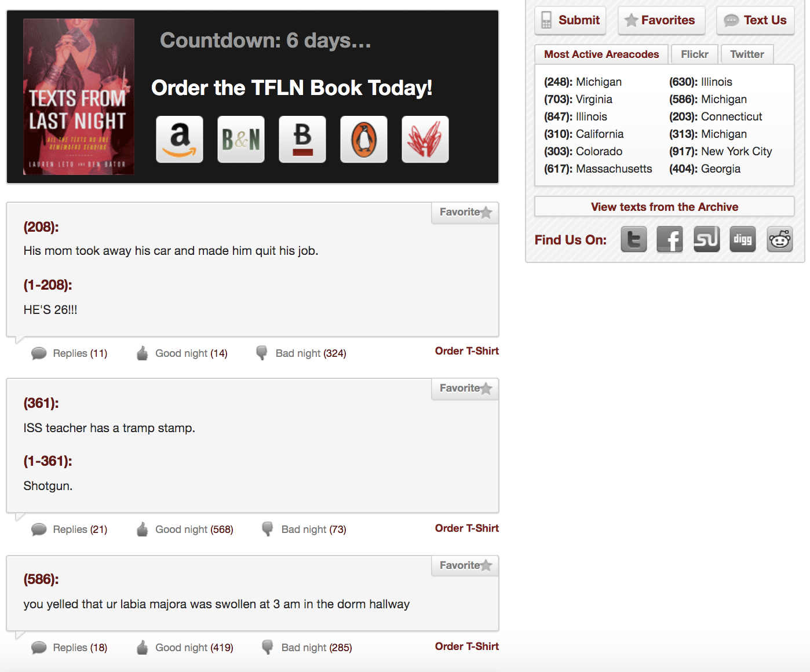
Task: Order T-Shirt for the (361) post
Action: click(467, 528)
